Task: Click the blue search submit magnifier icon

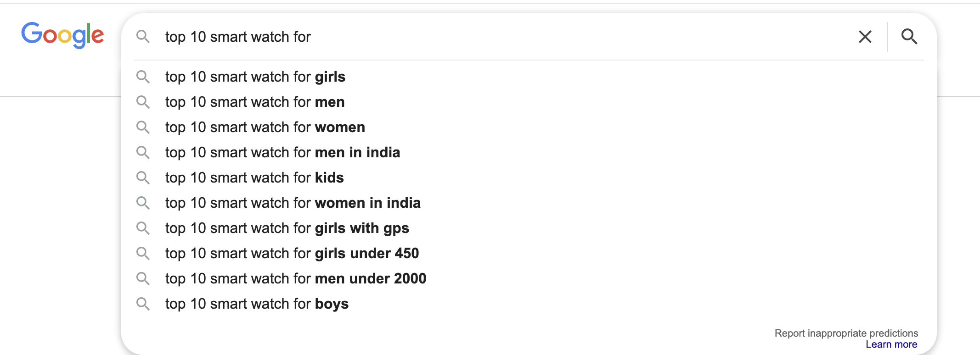Action: (909, 37)
